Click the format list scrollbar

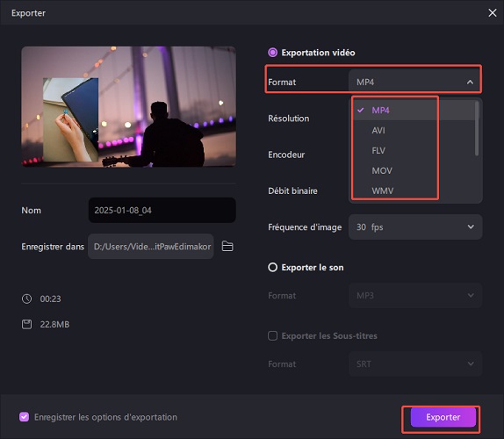[x=477, y=128]
